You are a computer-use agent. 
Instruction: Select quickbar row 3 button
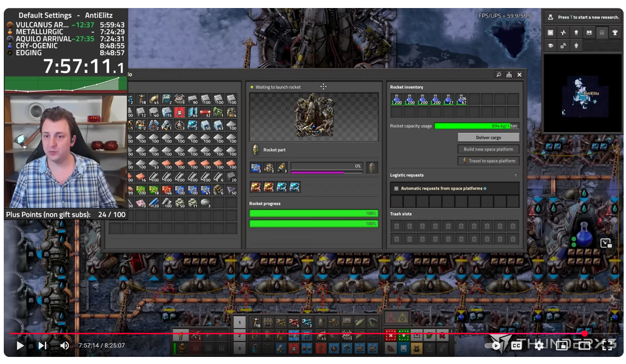[x=239, y=349]
